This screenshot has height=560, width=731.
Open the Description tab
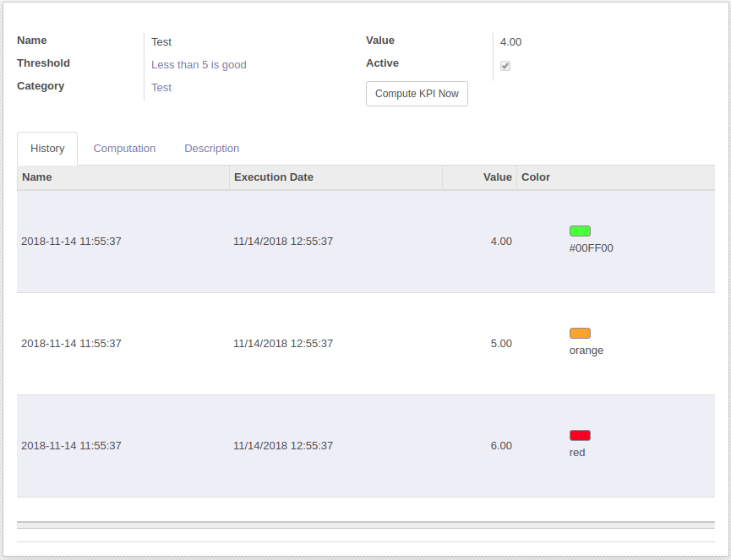(x=211, y=149)
